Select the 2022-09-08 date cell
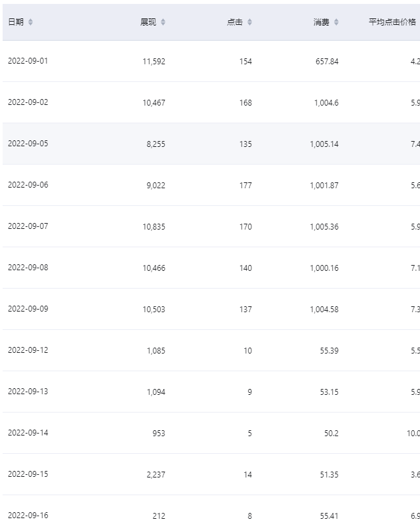 (x=28, y=268)
